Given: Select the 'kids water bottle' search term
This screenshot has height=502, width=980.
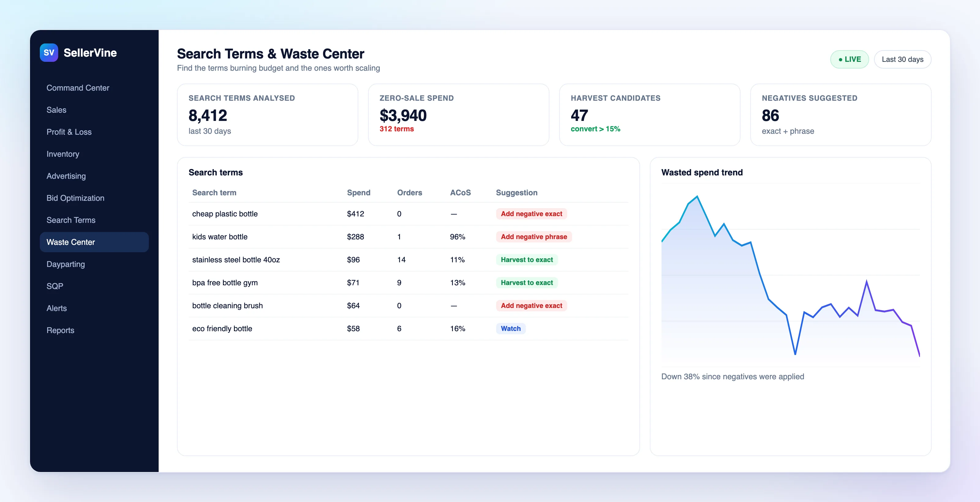Looking at the screenshot, I should (x=220, y=237).
